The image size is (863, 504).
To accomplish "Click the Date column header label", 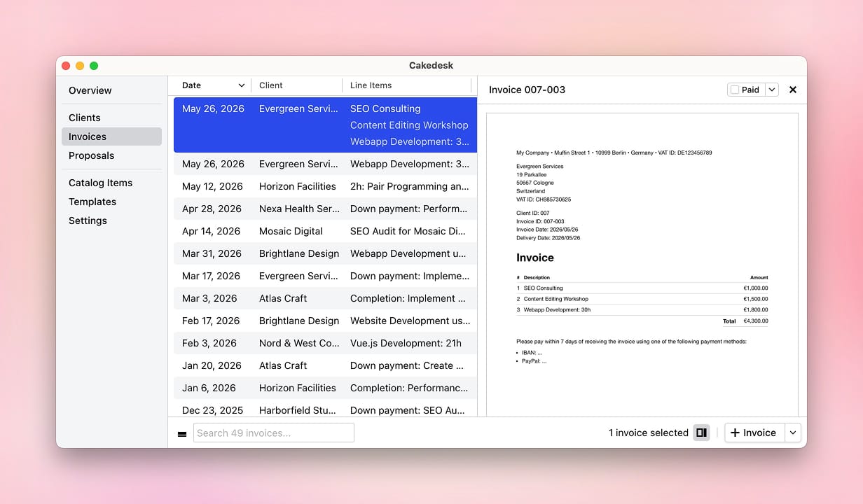I will tap(191, 85).
